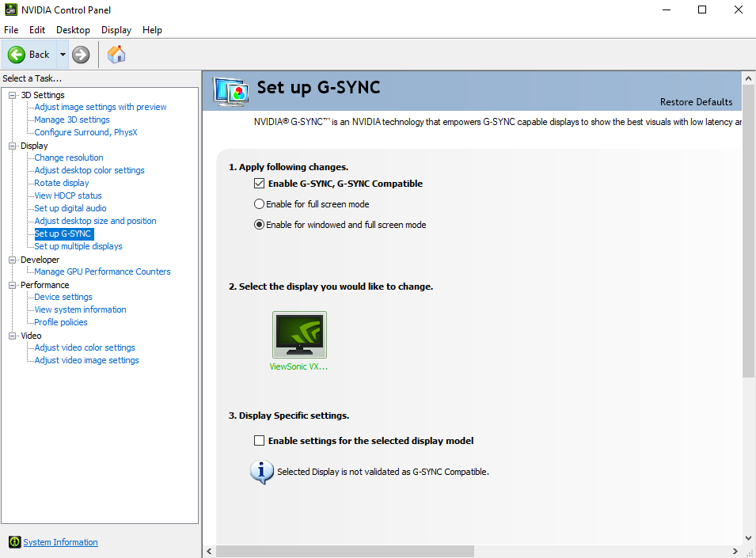Viewport: 756px width, 558px height.
Task: Close the NVIDIA Control Panel window
Action: [x=738, y=9]
